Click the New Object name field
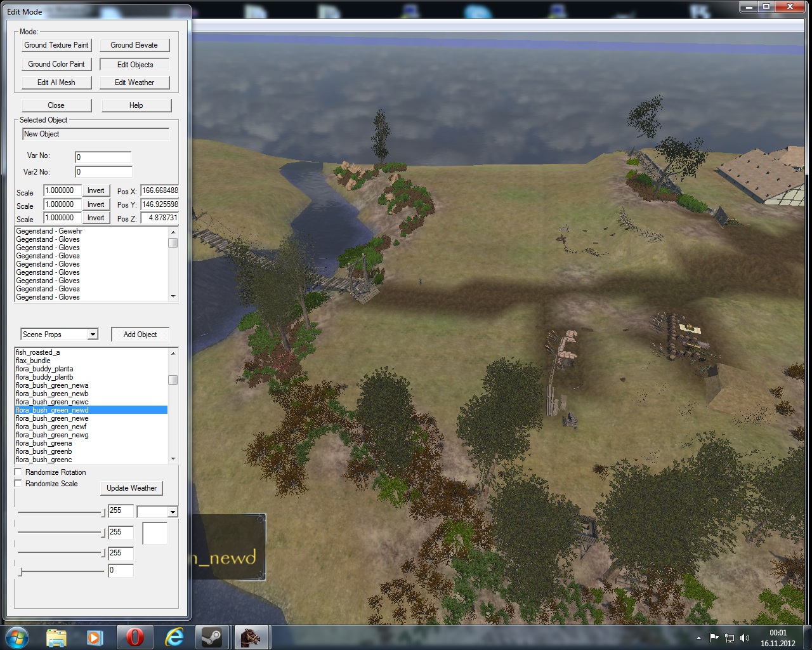The width and height of the screenshot is (812, 650). tap(96, 134)
